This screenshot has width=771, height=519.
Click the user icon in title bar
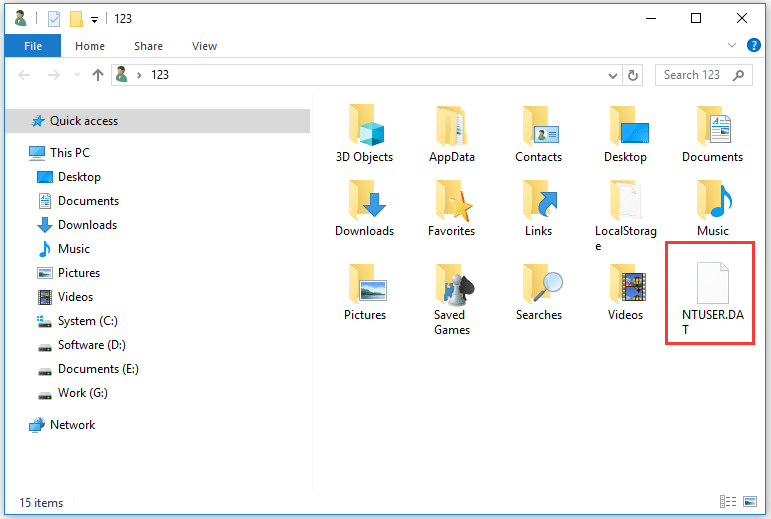pos(21,19)
